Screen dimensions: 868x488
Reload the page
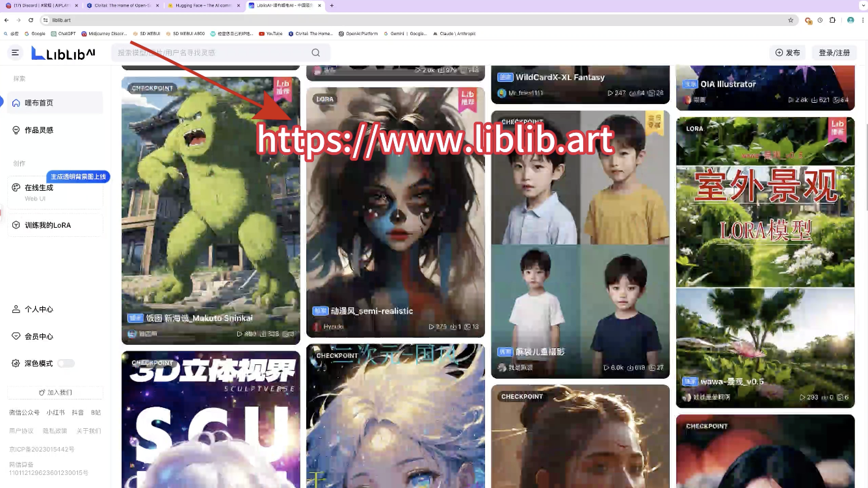pos(31,20)
